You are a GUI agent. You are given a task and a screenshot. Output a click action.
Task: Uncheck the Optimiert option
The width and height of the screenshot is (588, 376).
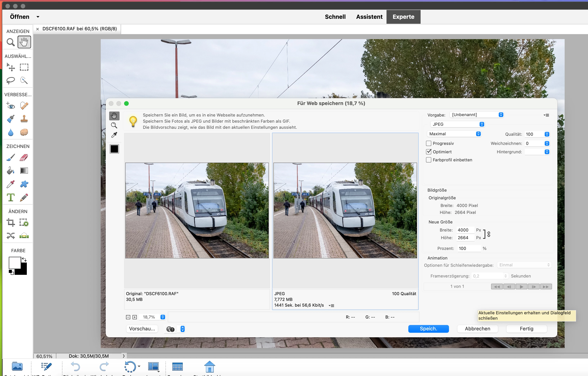click(x=428, y=152)
